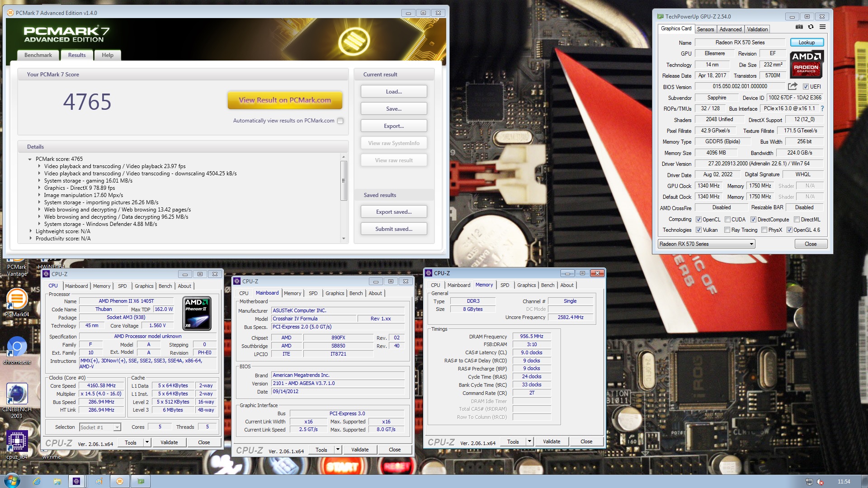The width and height of the screenshot is (868, 488).
Task: Switch to the CPU-Z taskbar button
Action: pyautogui.click(x=76, y=481)
